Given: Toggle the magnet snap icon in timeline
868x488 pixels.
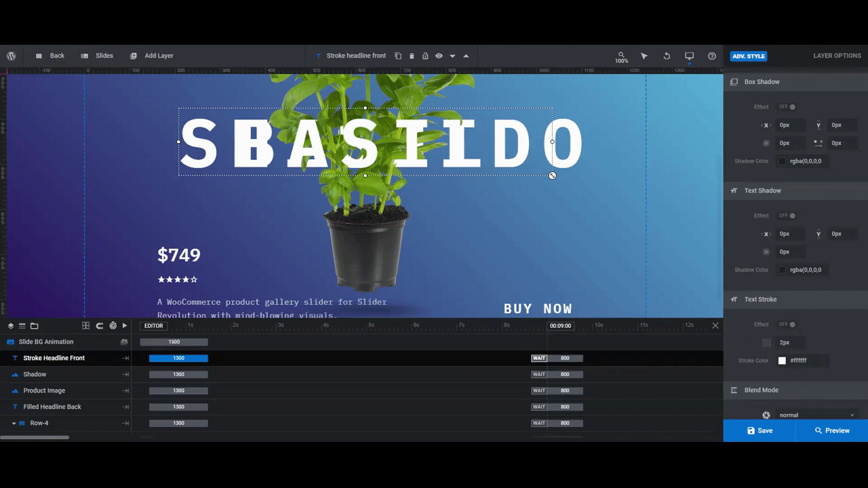Looking at the screenshot, I should (100, 326).
